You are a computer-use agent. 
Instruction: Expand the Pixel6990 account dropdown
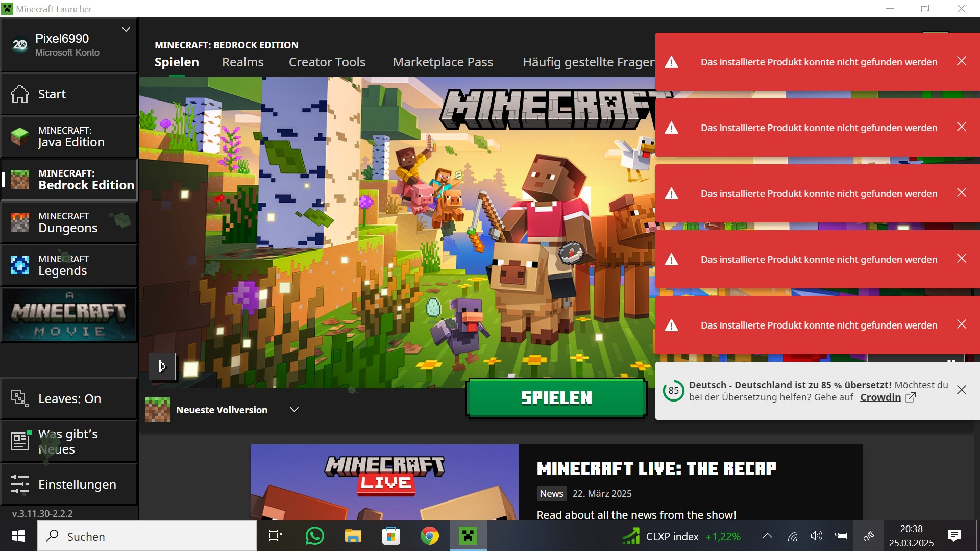[x=126, y=29]
